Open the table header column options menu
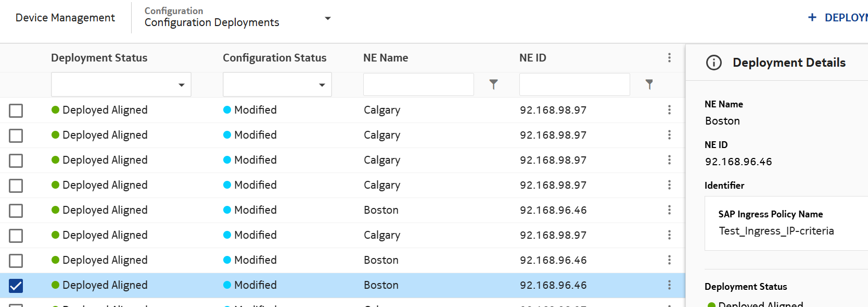 [x=669, y=58]
